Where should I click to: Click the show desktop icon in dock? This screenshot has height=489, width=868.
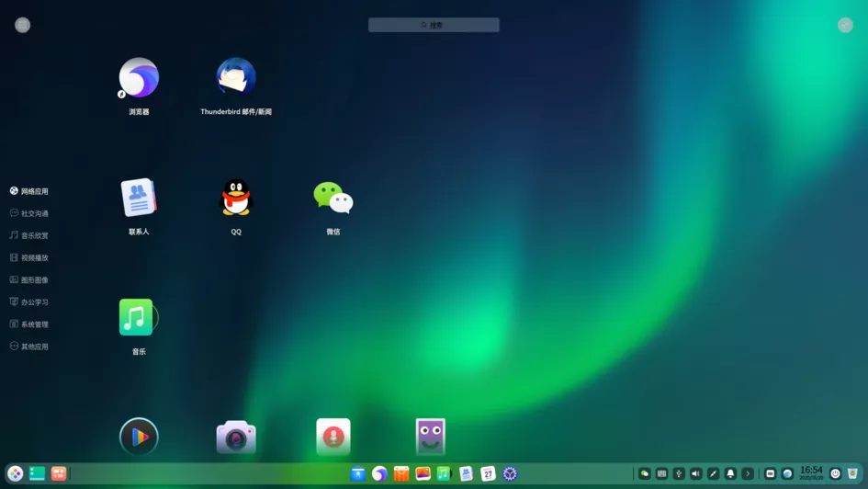[x=37, y=473]
